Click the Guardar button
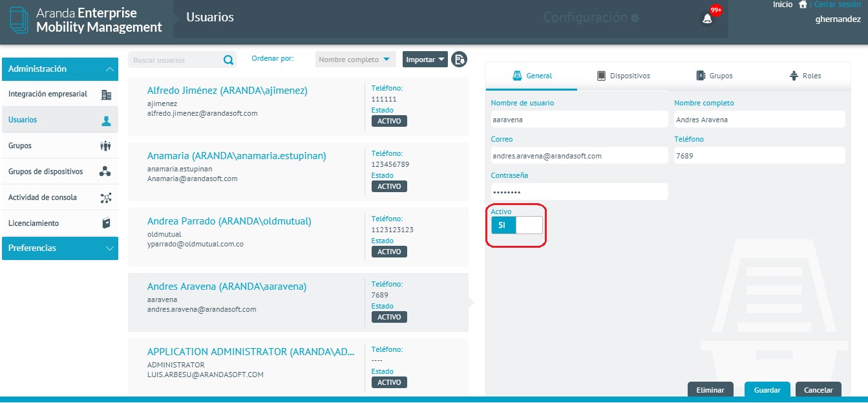Screen dimensions: 868x403 [x=767, y=390]
